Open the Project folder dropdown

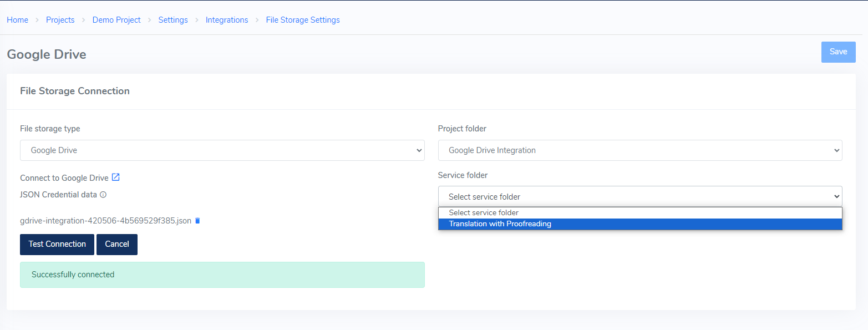pyautogui.click(x=640, y=150)
